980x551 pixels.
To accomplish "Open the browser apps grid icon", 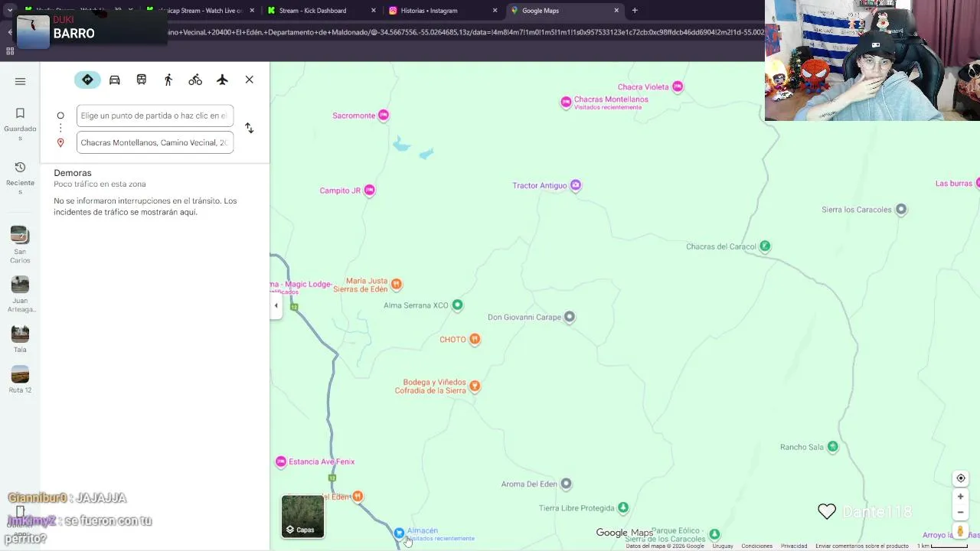I will 10,51.
